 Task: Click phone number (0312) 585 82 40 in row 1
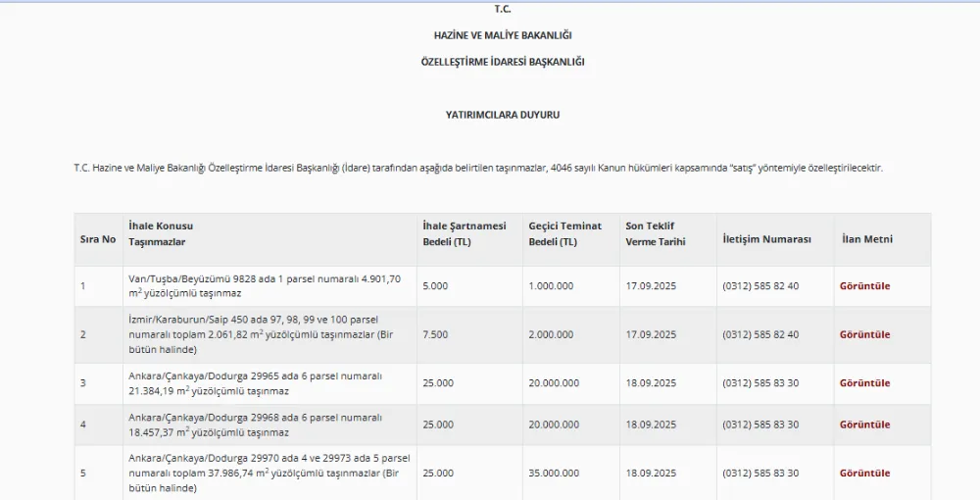pyautogui.click(x=760, y=285)
